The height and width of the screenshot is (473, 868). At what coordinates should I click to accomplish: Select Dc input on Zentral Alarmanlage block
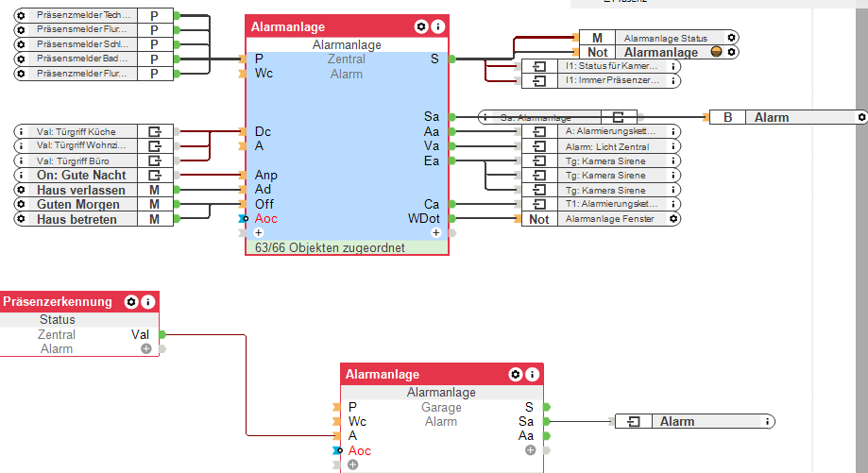[263, 131]
